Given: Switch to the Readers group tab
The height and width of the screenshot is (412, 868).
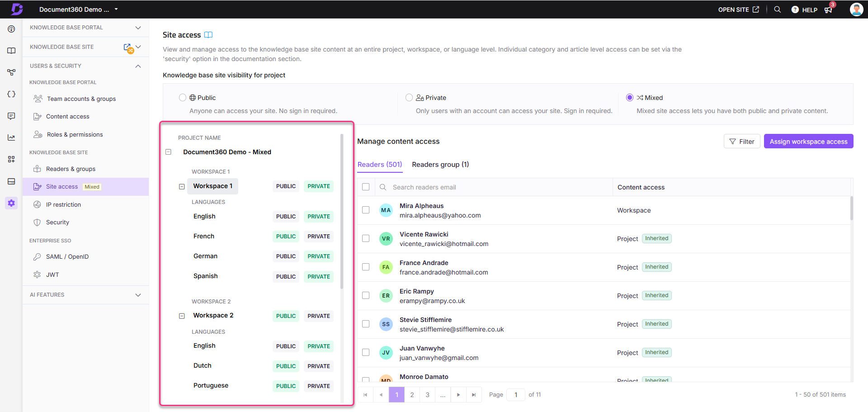Looking at the screenshot, I should 440,165.
